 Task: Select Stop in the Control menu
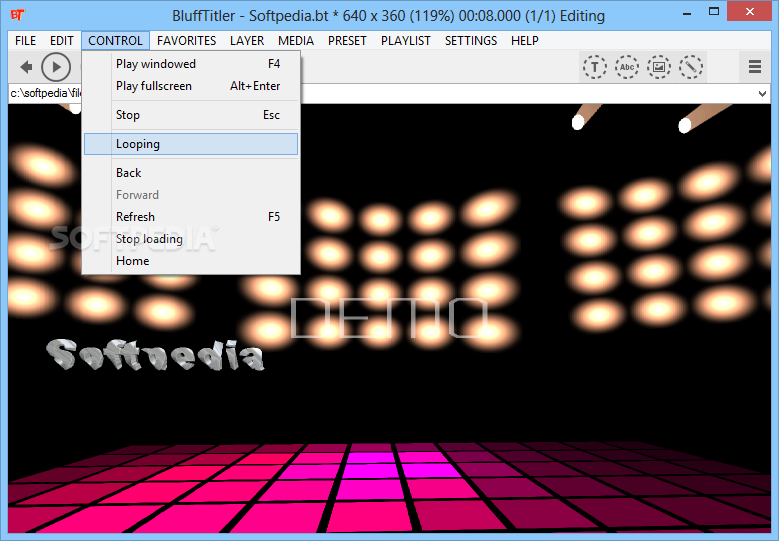[191, 115]
